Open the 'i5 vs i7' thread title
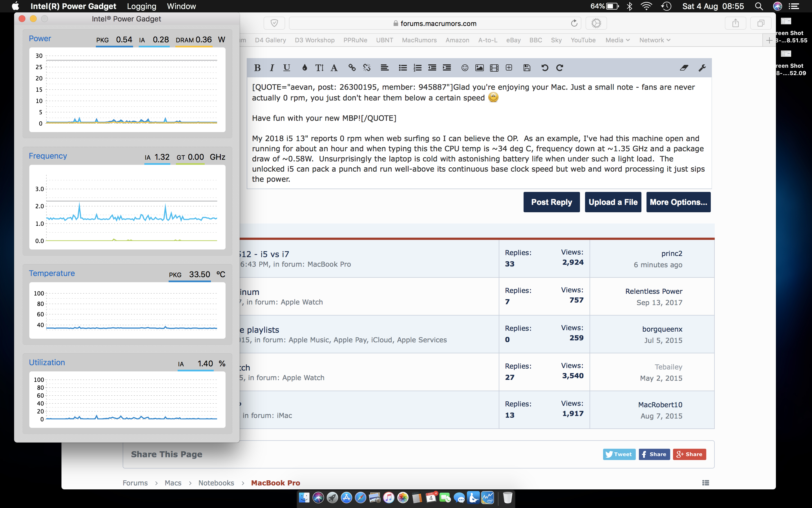 pos(264,254)
